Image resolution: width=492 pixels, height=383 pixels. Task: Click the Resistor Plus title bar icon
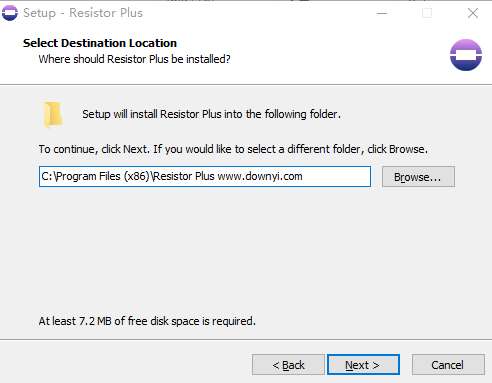point(9,13)
